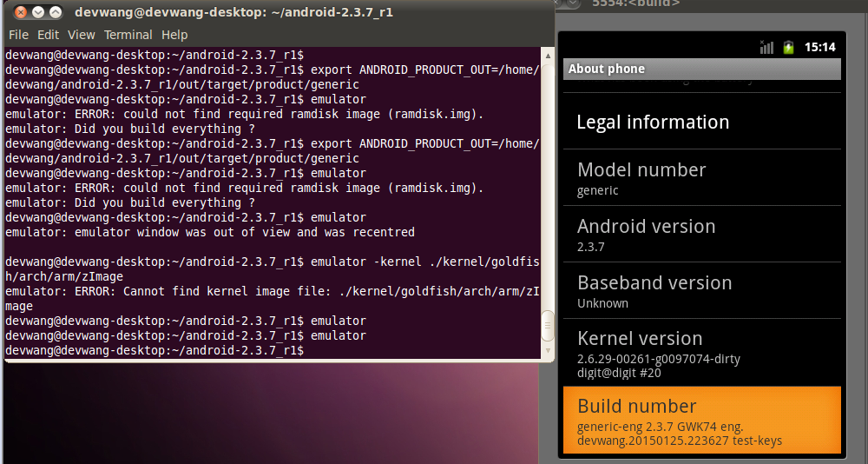Close the terminal window
The image size is (868, 464).
(21, 12)
